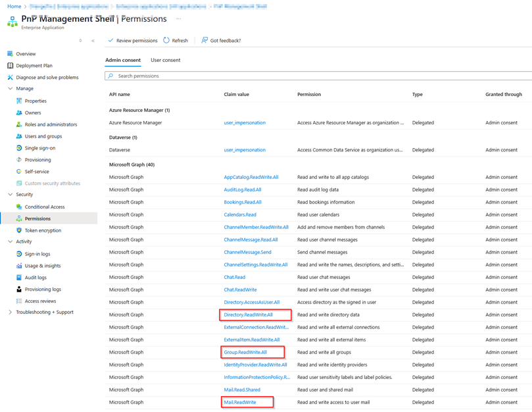This screenshot has width=532, height=412.
Task: Expand Troubleshooting + Support section
Action: click(x=10, y=312)
